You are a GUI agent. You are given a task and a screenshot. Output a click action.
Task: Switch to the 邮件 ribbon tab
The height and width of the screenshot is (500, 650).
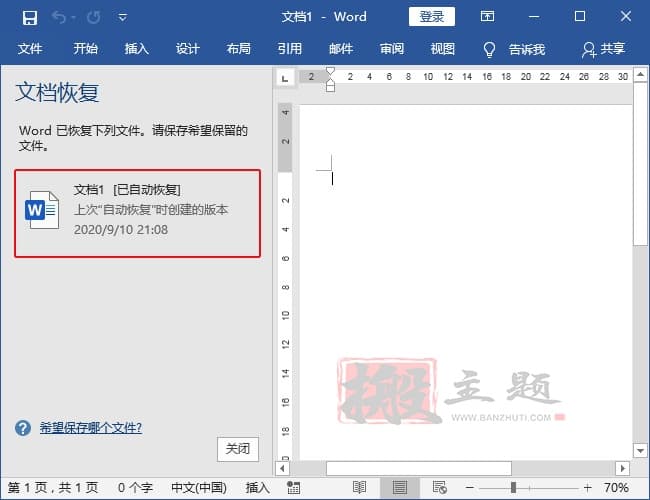341,49
